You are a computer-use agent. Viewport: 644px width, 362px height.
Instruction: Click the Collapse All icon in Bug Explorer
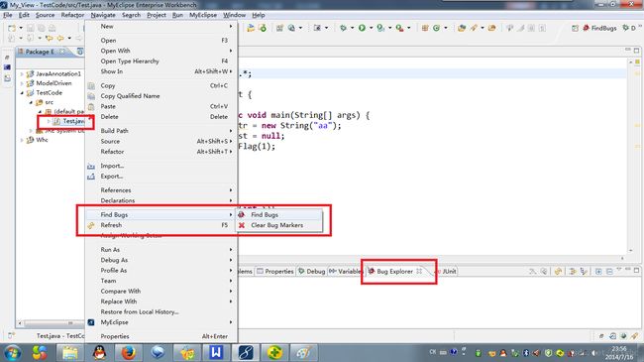point(609,271)
